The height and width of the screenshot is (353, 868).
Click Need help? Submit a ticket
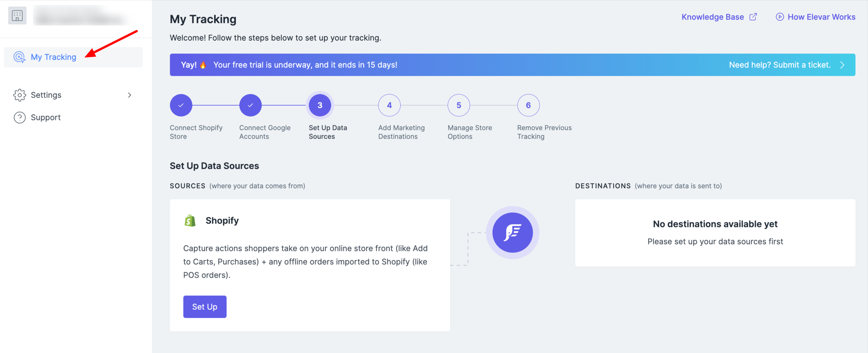tap(779, 65)
